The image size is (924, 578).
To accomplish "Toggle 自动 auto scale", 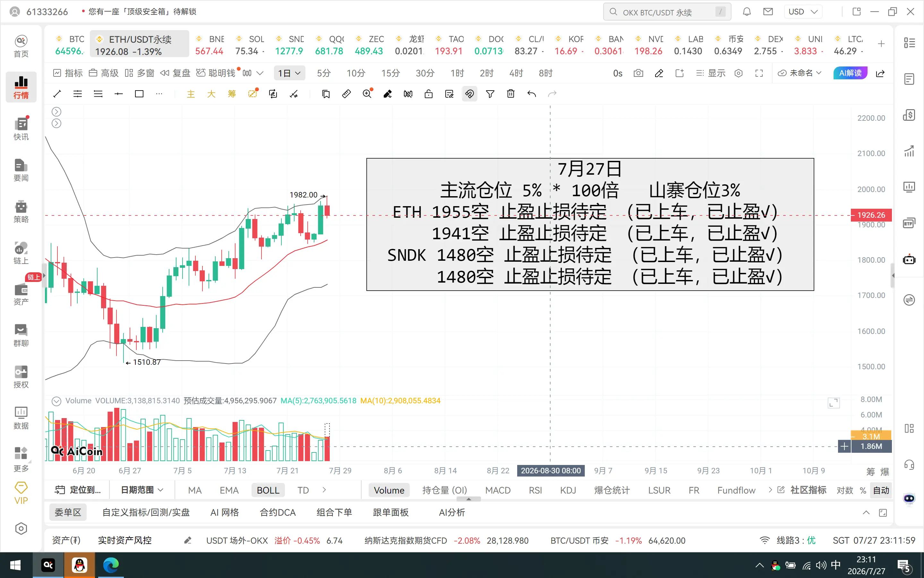I will pos(881,490).
